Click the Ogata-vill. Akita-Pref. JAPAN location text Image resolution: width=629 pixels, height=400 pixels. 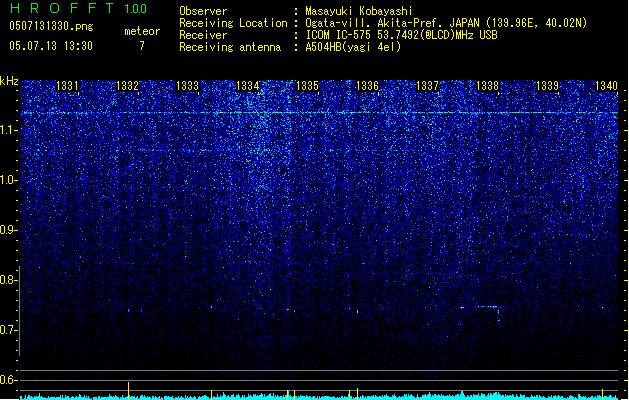click(x=446, y=23)
